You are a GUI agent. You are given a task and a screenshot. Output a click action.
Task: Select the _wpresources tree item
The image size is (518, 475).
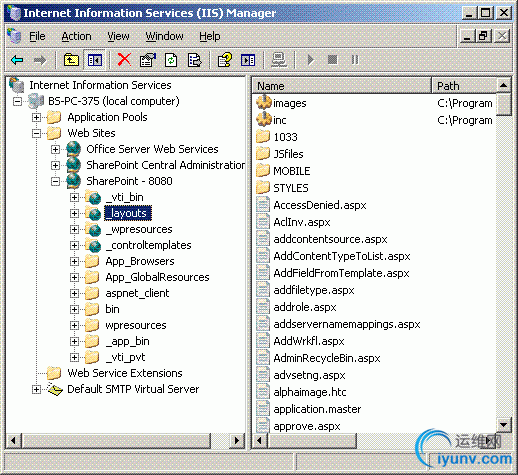(139, 229)
